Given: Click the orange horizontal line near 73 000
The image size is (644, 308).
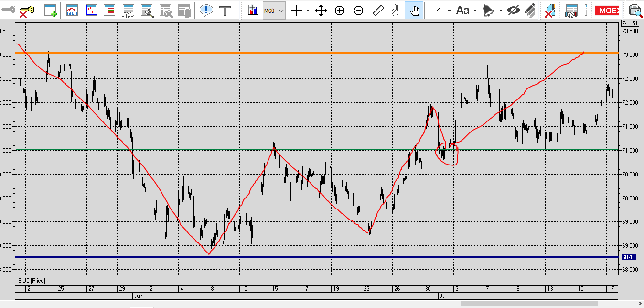Looking at the screenshot, I should [x=317, y=52].
